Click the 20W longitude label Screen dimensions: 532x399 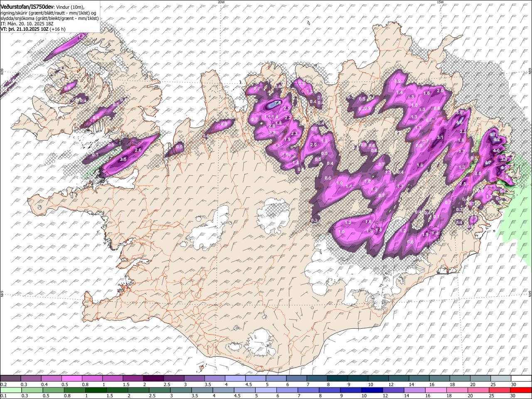221,2
